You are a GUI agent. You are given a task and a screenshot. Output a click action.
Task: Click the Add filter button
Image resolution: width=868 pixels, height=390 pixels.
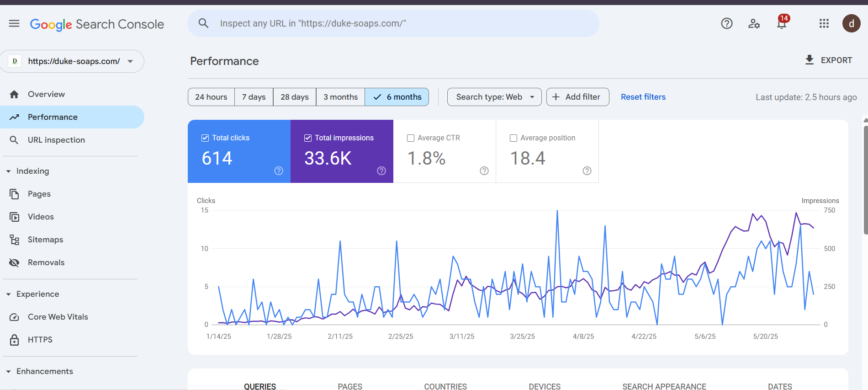[577, 97]
